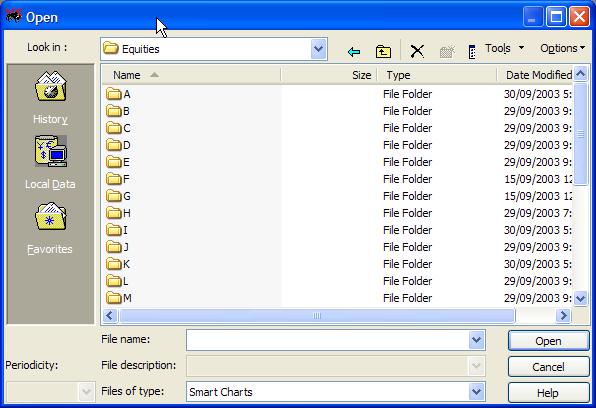Screen dimensions: 596x408
Task: Open the Tools menu
Action: (504, 48)
